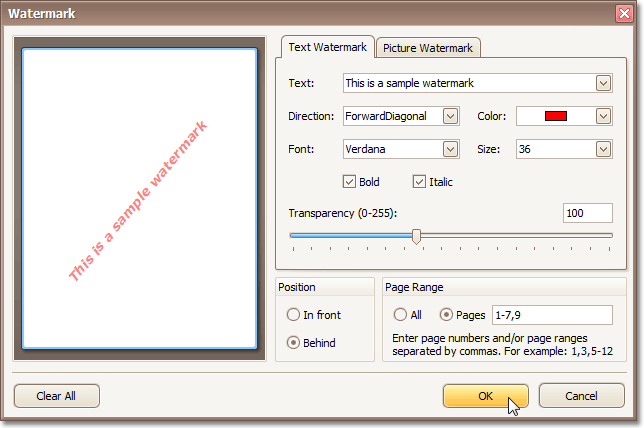Choose the Behind position option
644x428 pixels.
click(293, 342)
